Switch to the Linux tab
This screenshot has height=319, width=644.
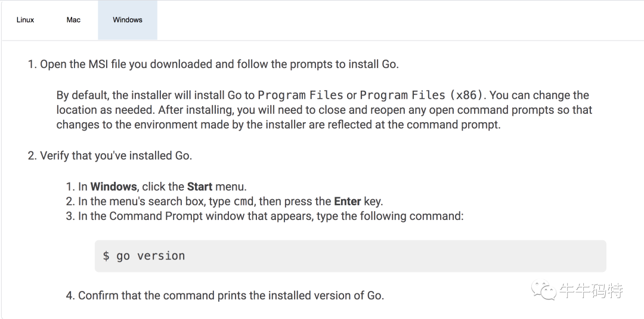pyautogui.click(x=25, y=20)
